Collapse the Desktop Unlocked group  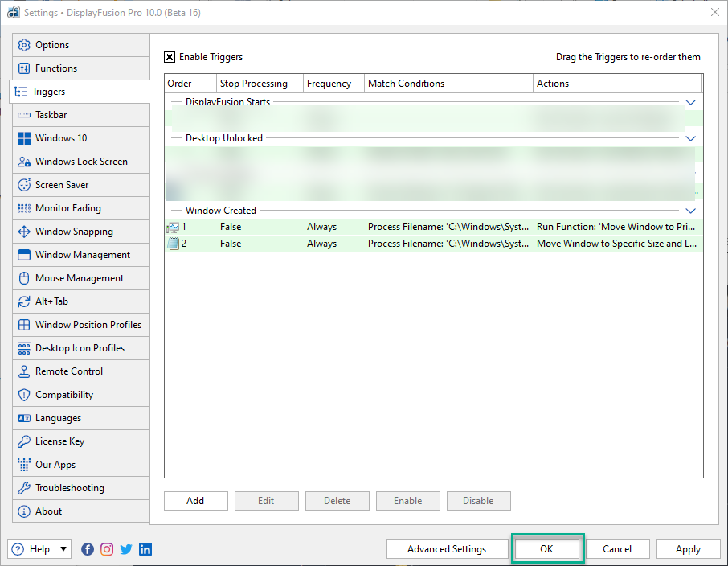pyautogui.click(x=690, y=138)
